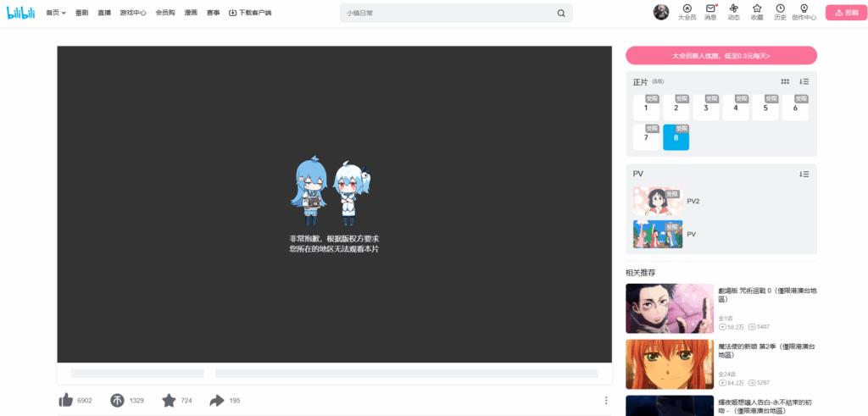Image resolution: width=868 pixels, height=416 pixels.
Task: Open 会员购 navigation link
Action: click(165, 13)
